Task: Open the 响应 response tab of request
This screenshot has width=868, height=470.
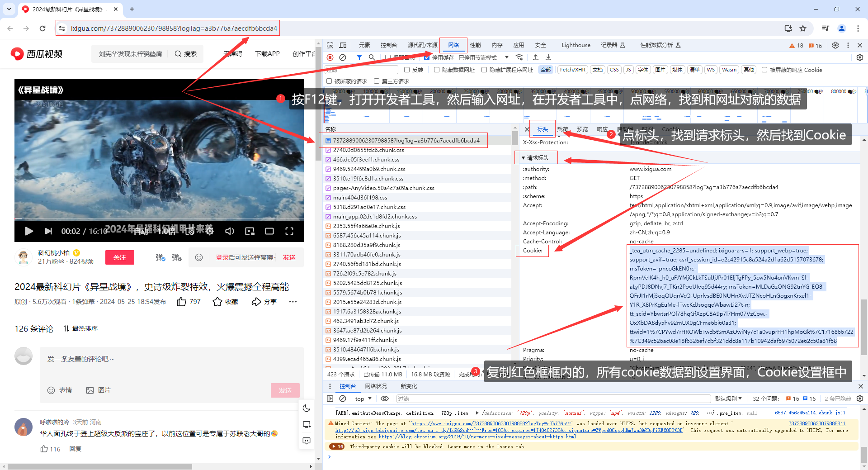Action: [x=602, y=129]
